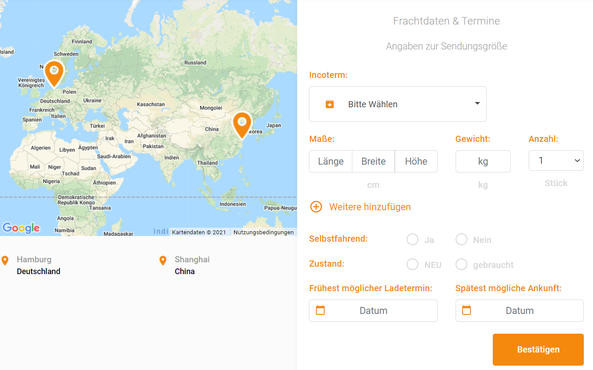Open the Nutzungsbedingungen map link
593x370 pixels.
[x=264, y=232]
